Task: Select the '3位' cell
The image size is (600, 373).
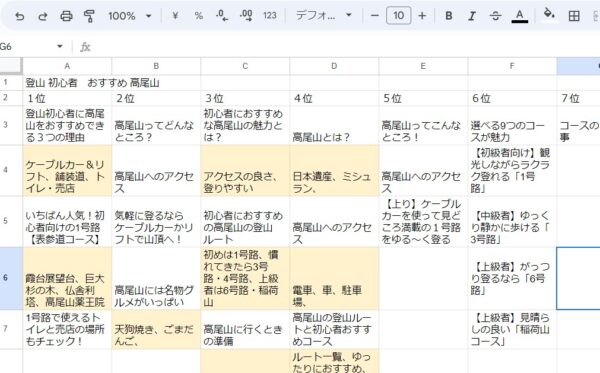Action: (x=245, y=98)
